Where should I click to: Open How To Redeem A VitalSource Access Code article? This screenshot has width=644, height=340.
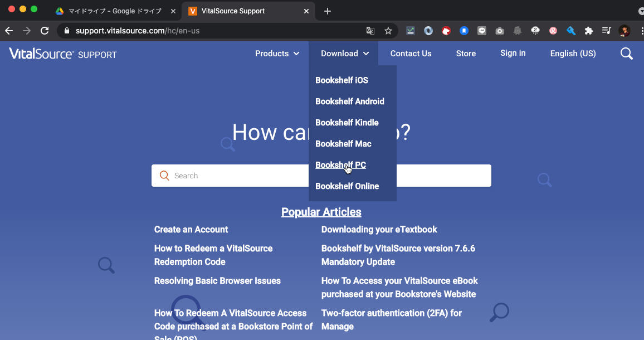233,323
